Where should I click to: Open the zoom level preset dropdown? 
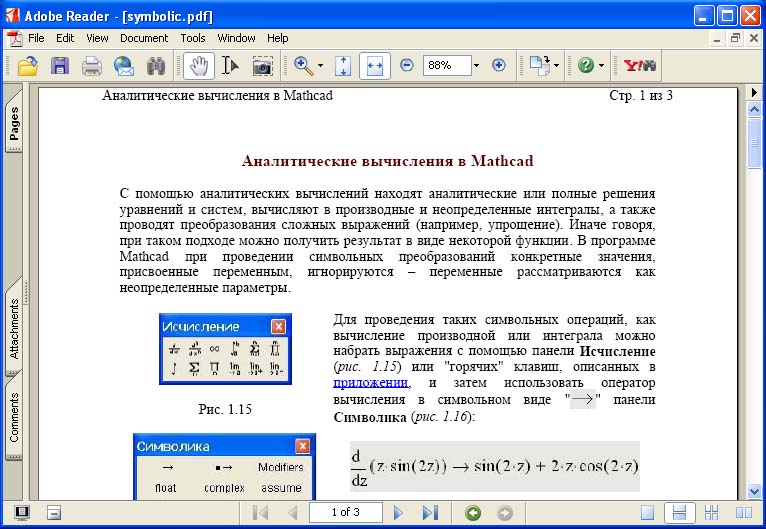[477, 65]
